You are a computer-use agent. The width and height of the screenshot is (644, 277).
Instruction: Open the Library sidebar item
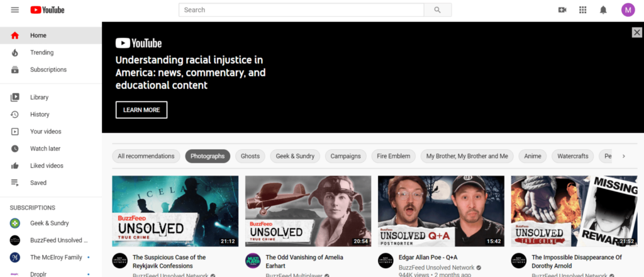(39, 98)
